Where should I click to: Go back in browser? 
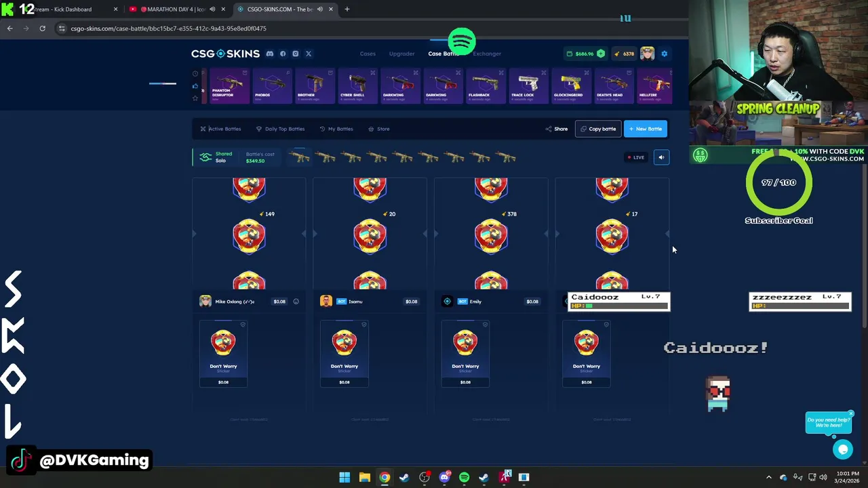(9, 28)
